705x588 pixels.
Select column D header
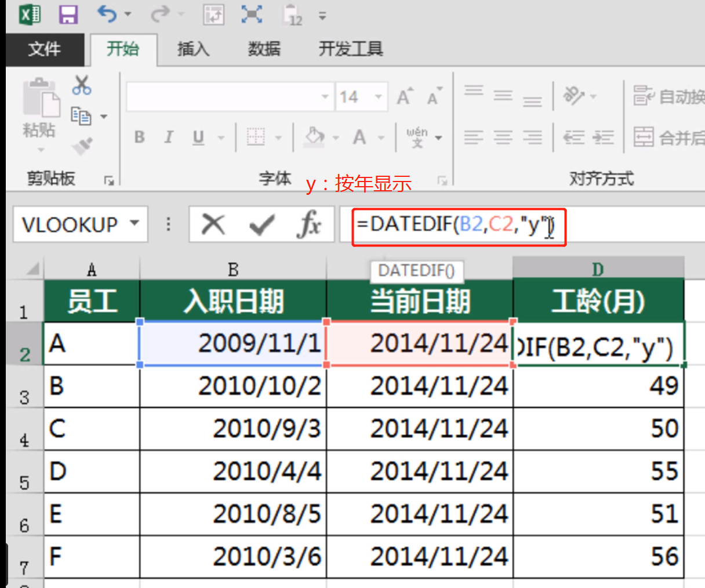click(x=598, y=269)
